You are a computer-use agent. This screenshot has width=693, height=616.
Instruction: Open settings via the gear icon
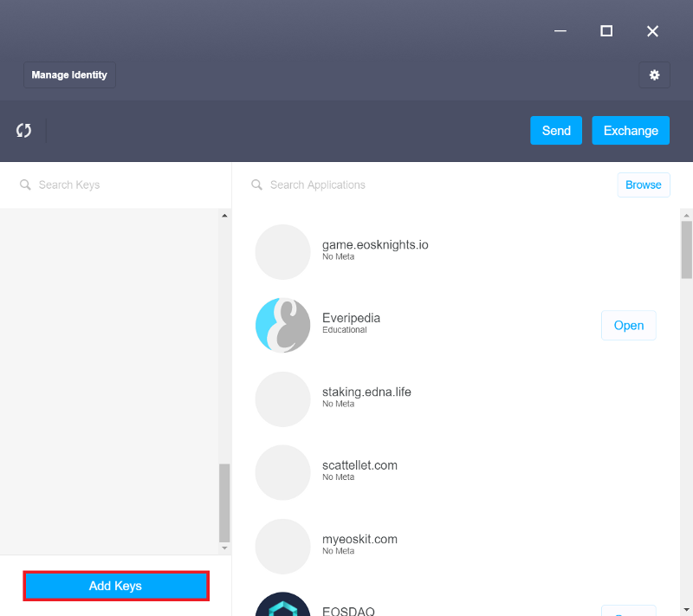654,75
